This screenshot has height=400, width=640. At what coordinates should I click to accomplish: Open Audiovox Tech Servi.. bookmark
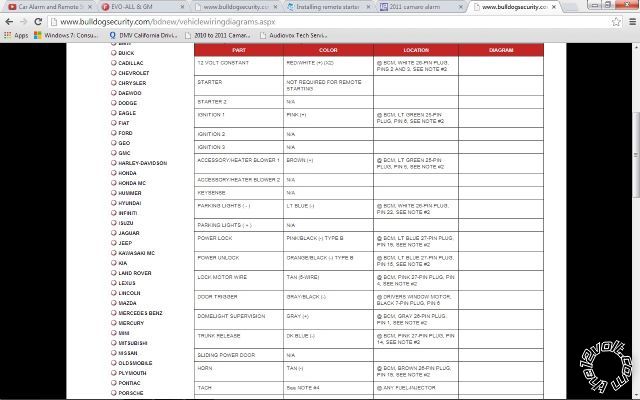[293, 36]
